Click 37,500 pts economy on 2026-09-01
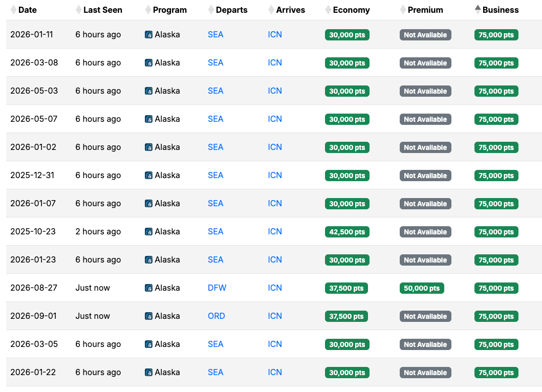This screenshot has width=542, height=392. 347,316
